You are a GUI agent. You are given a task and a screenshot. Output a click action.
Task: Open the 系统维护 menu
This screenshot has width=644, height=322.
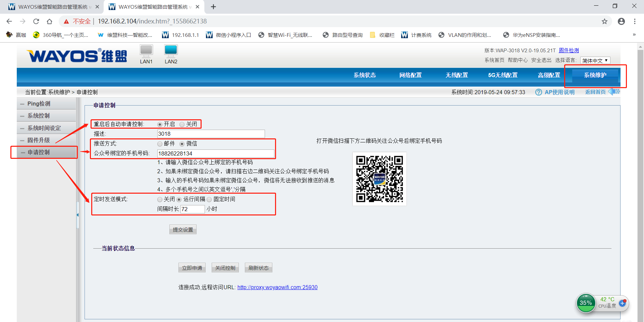595,75
